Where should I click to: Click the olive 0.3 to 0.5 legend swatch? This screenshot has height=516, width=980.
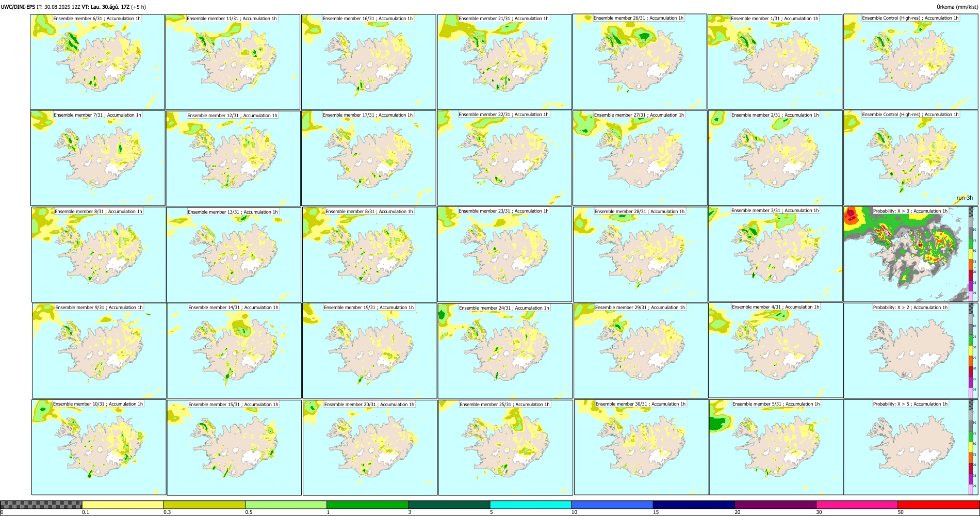(x=204, y=505)
